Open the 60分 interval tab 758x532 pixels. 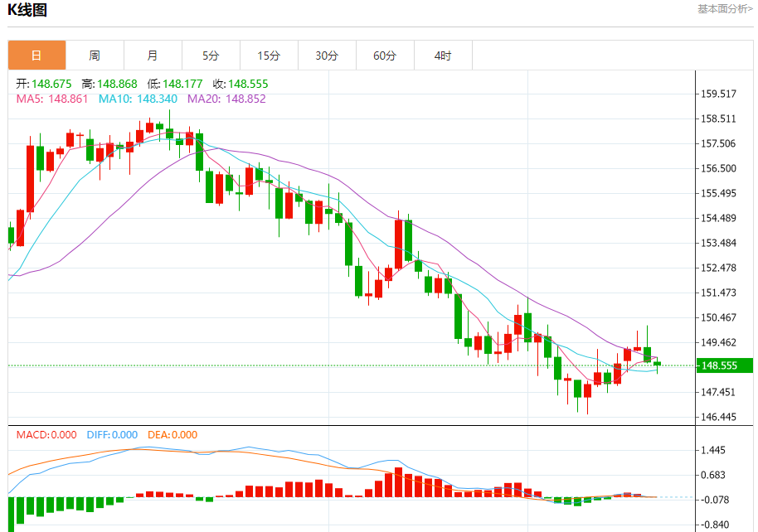(x=385, y=56)
